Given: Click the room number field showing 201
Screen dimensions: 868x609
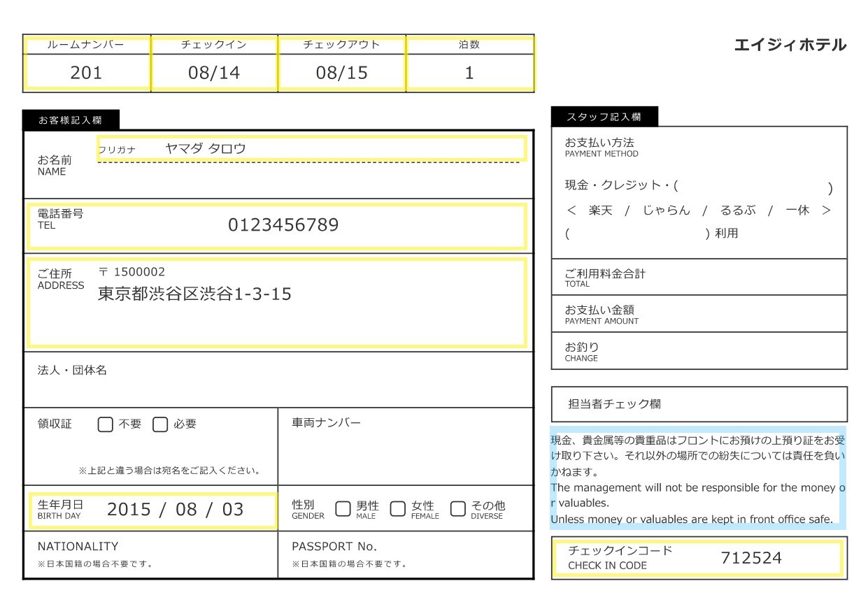Looking at the screenshot, I should (87, 73).
